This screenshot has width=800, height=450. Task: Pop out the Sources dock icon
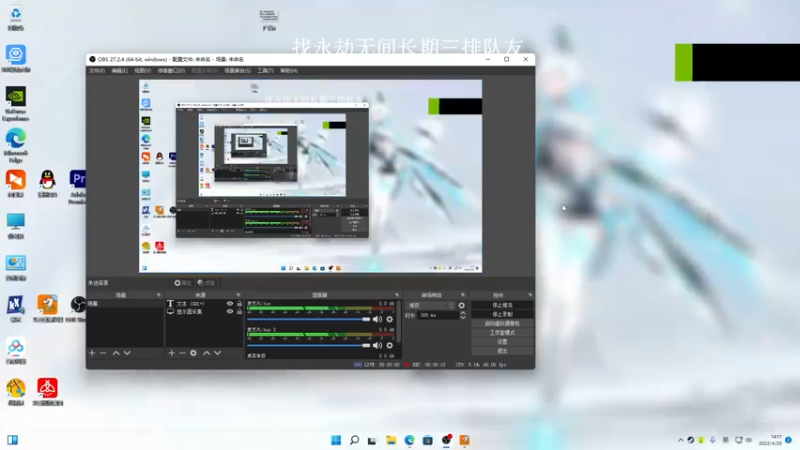[x=238, y=295]
